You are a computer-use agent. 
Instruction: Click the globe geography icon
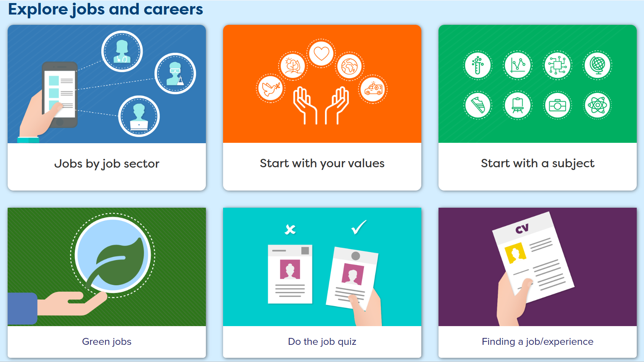click(x=597, y=65)
